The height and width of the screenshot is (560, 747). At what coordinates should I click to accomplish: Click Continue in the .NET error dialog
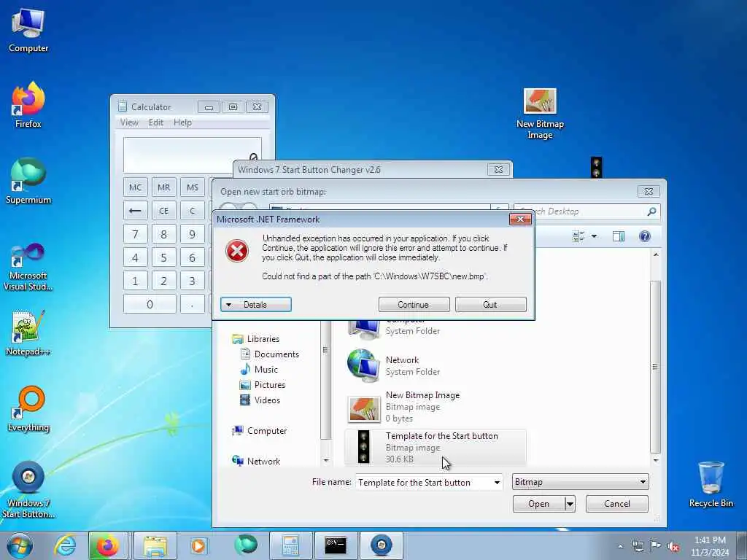pos(414,305)
